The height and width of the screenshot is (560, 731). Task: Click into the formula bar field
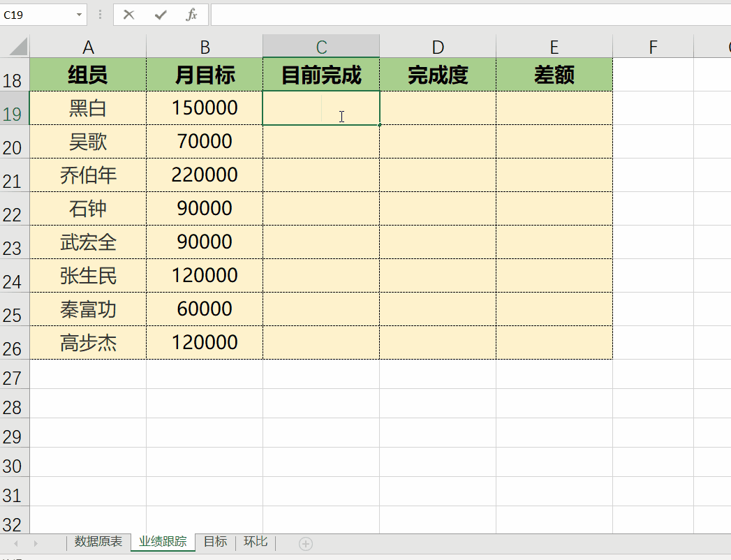(x=471, y=15)
